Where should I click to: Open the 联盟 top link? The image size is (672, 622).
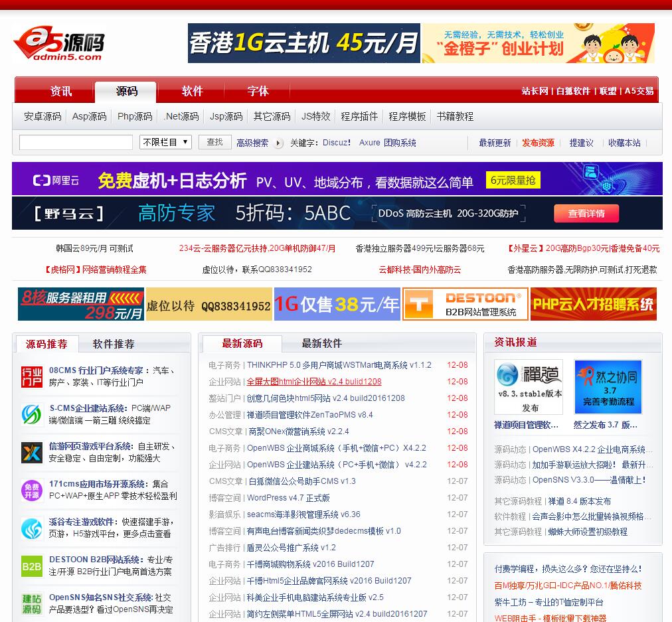[x=608, y=91]
